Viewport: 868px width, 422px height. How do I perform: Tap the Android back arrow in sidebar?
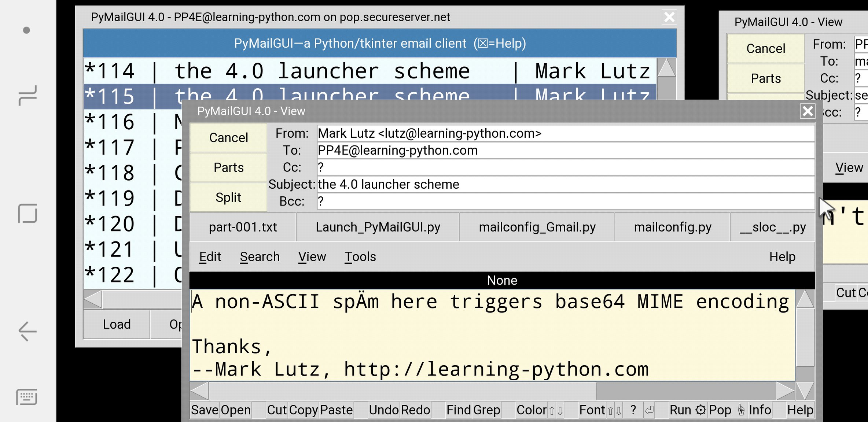[27, 331]
